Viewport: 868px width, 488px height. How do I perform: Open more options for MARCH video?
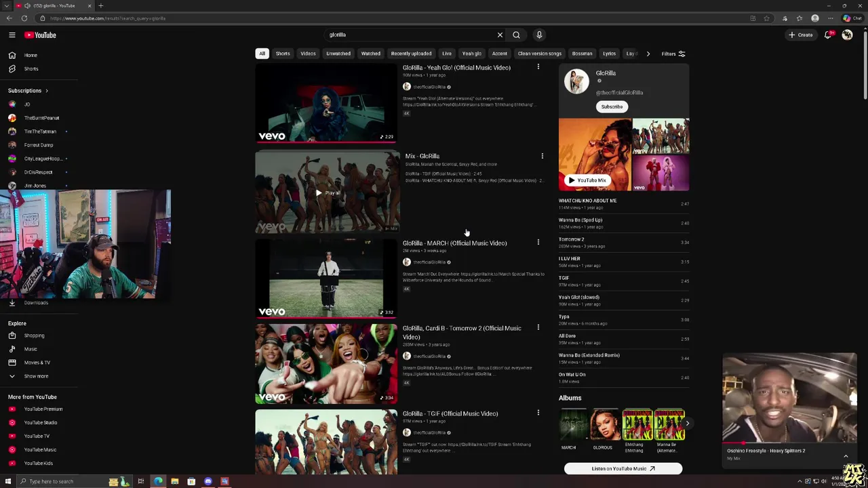point(538,242)
